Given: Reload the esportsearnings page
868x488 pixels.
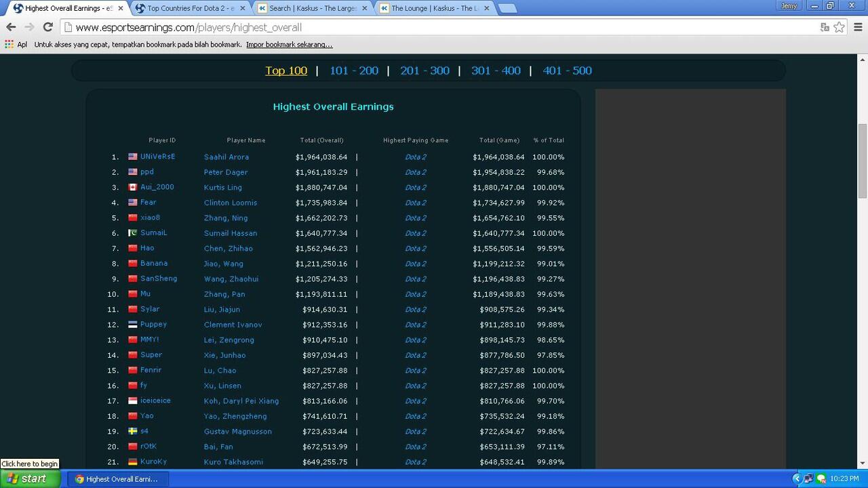Looking at the screenshot, I should click(x=47, y=27).
